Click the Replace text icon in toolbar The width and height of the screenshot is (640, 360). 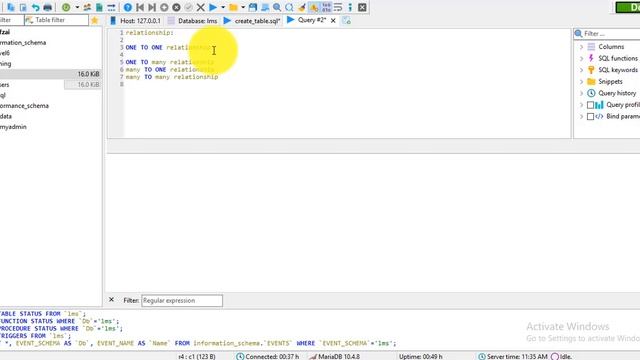(289, 7)
